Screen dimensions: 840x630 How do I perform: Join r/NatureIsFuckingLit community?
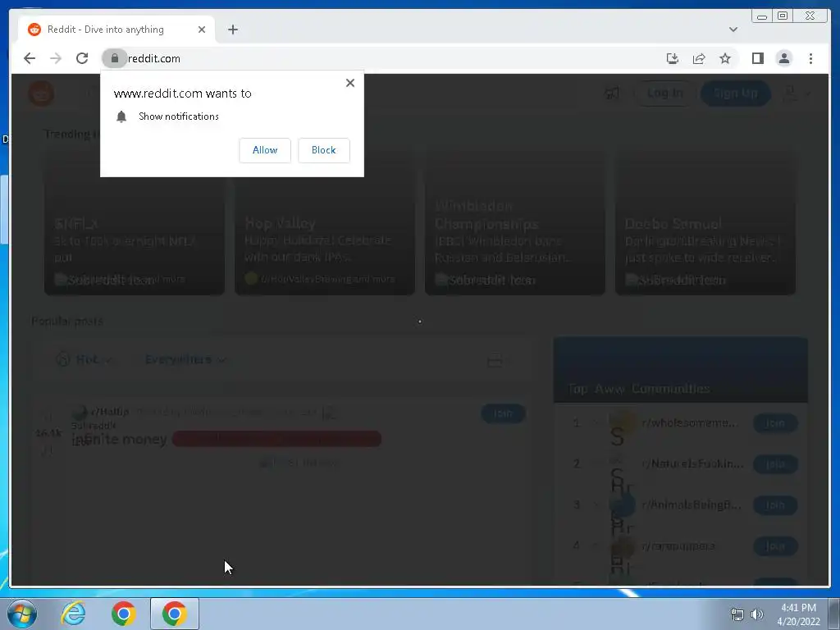point(775,464)
